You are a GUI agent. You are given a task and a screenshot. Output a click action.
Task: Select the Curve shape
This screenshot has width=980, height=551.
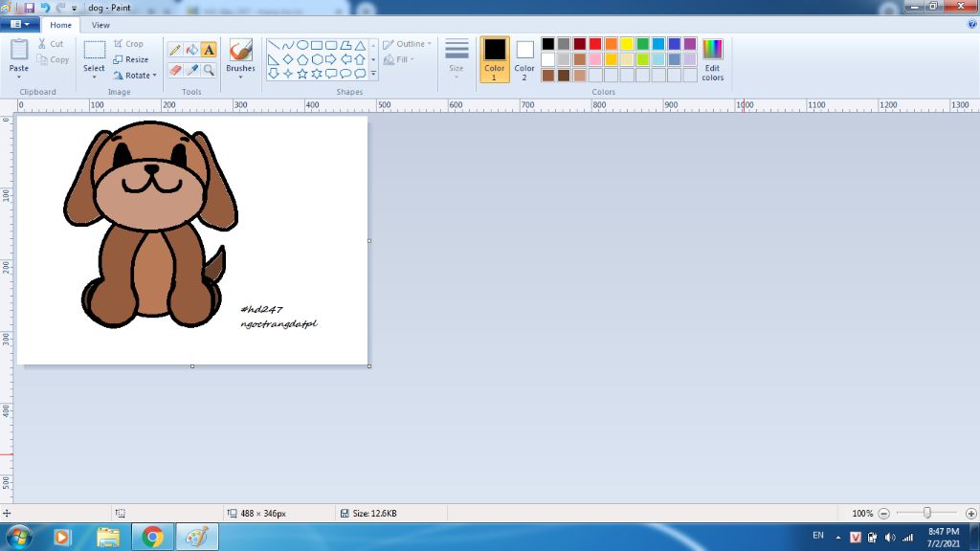click(287, 45)
